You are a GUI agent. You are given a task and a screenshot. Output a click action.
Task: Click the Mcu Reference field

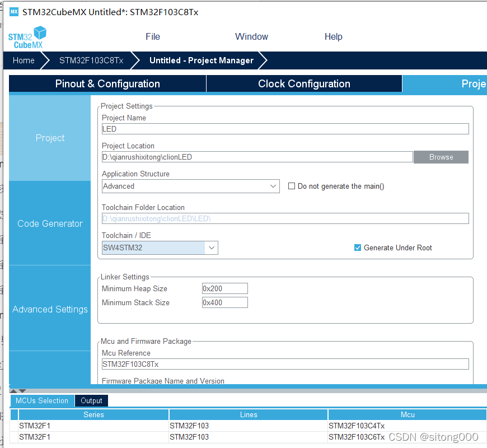coord(285,364)
